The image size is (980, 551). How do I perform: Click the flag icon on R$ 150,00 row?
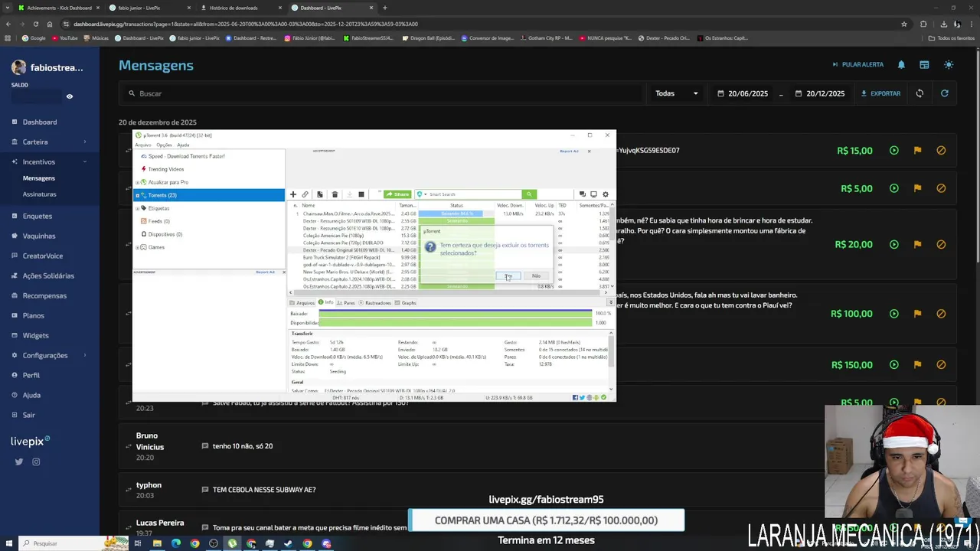click(917, 365)
